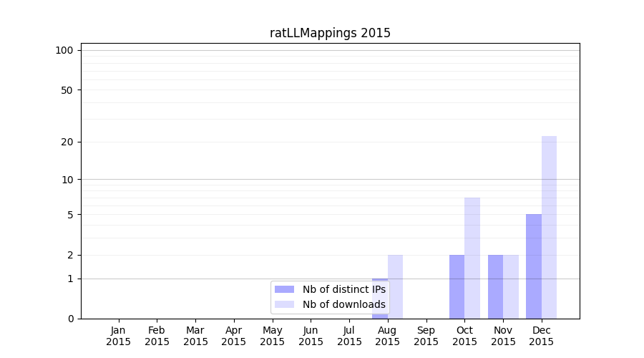Click the Jan 2015 x-axis label
This screenshot has width=644, height=358.
(119, 336)
